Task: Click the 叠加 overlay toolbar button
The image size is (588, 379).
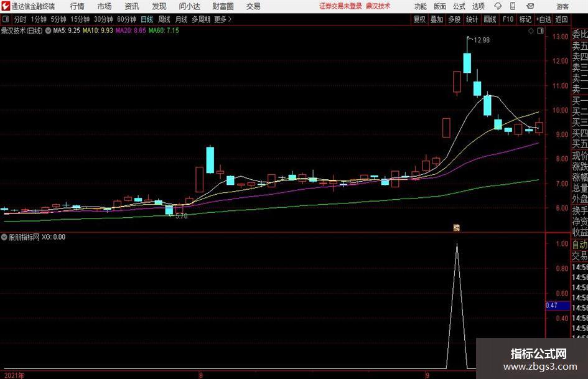Action: [x=437, y=19]
